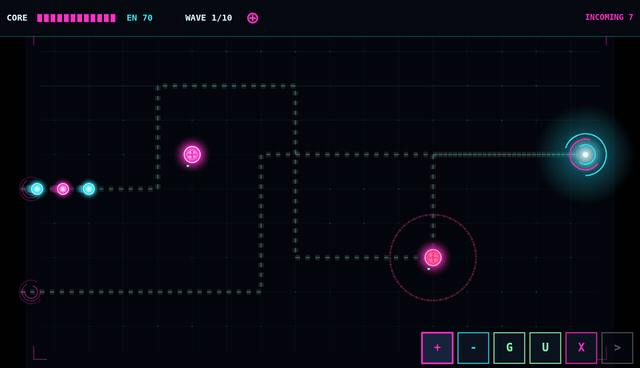
Task: Click the EN 70 energy readout
Action: tap(140, 18)
